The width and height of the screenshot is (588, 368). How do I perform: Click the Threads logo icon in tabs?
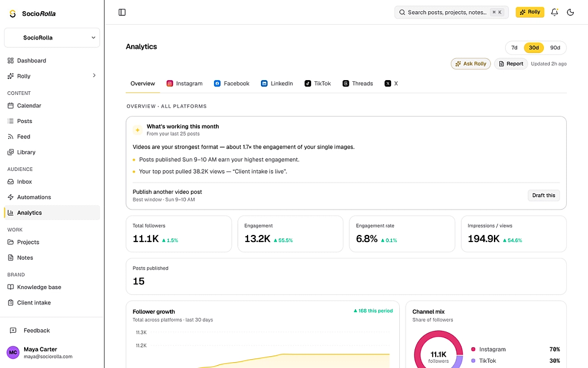[x=346, y=84]
